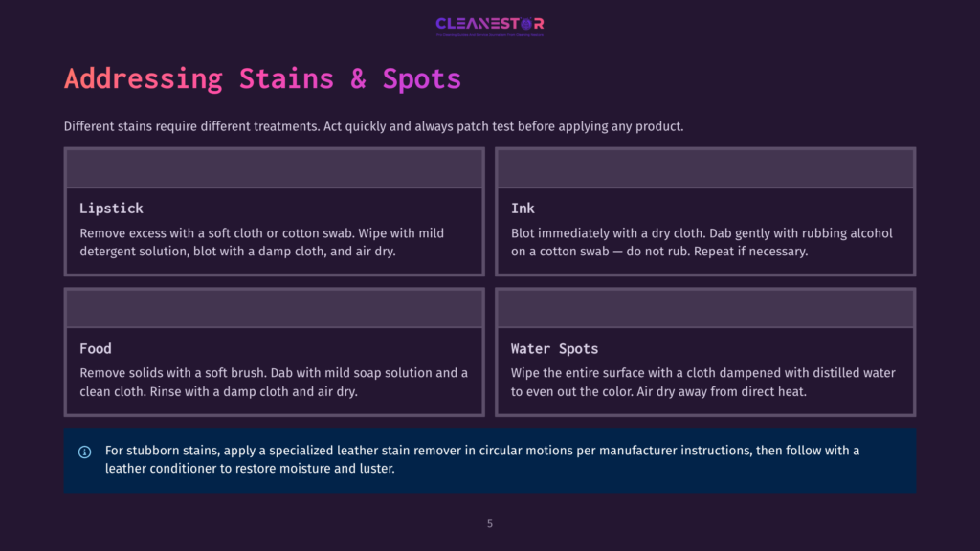Click the dark blue info banner background

[490, 460]
